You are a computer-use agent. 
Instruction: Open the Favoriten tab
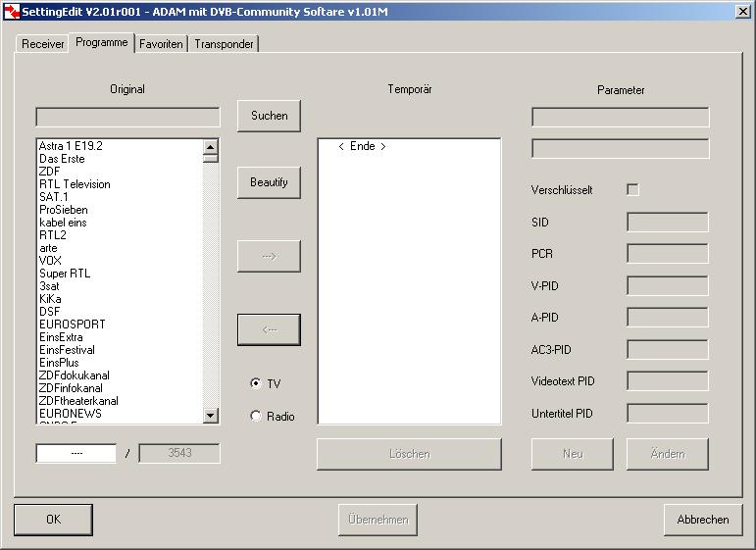pos(161,44)
